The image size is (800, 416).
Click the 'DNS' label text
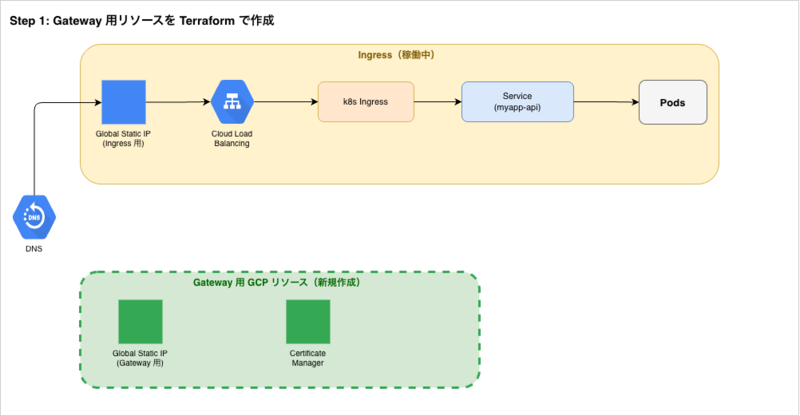point(34,249)
